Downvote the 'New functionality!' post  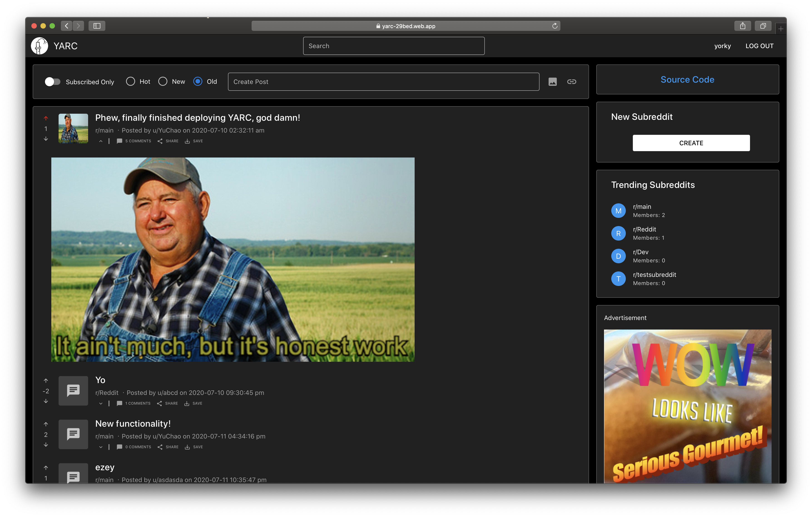click(x=46, y=445)
